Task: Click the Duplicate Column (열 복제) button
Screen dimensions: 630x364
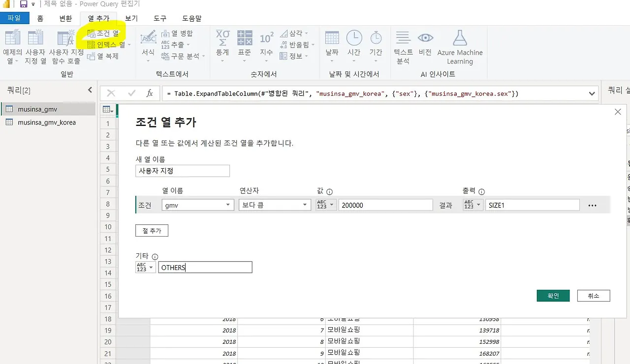Action: click(x=103, y=56)
